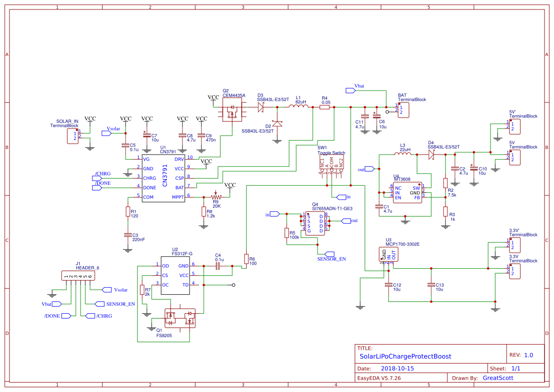Select the /DONE net flag at U1 pin 4
Viewport: 554px width, 392px height.
[97, 188]
